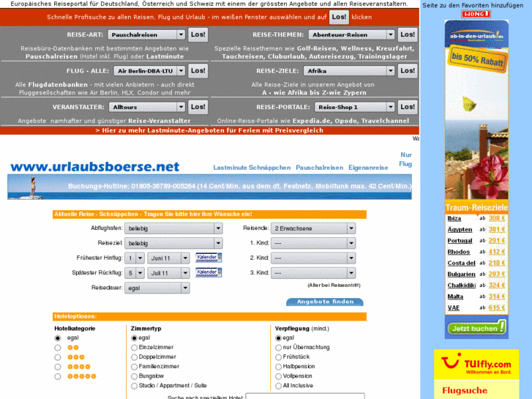Click the www.urlaubsboerse.net logo
Image resolution: width=532 pixels, height=399 pixels.
(94, 167)
